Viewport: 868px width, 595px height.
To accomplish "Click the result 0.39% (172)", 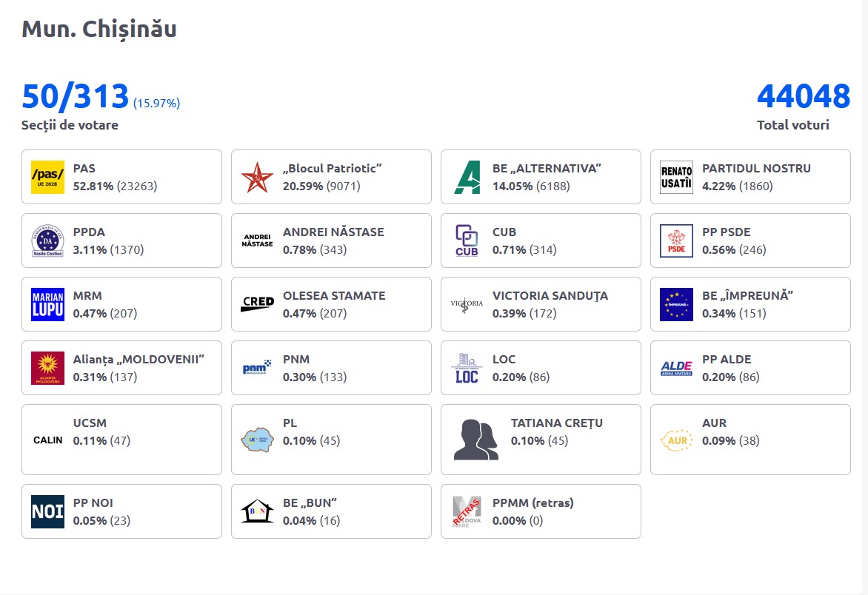I will [524, 314].
